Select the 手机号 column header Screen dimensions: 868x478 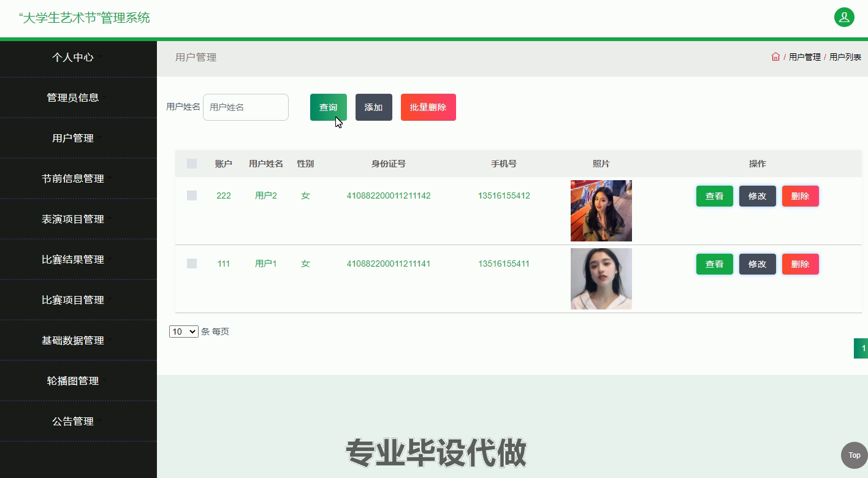click(x=504, y=164)
